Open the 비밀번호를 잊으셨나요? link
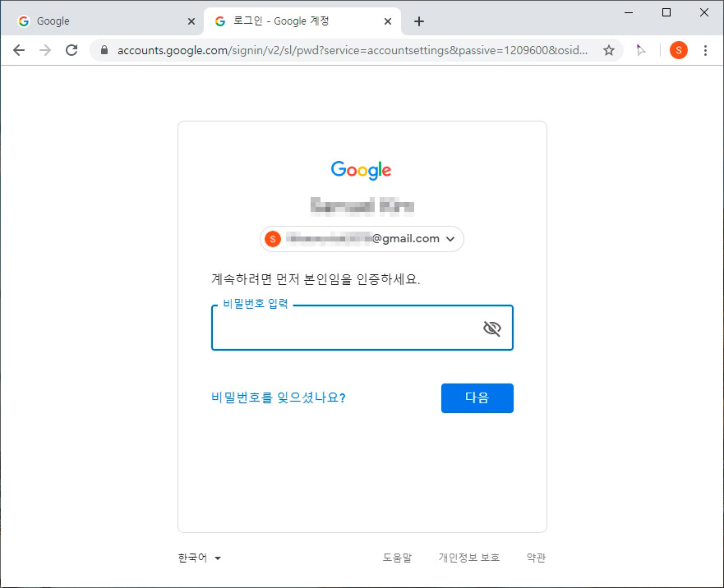Image resolution: width=724 pixels, height=588 pixels. 279,397
